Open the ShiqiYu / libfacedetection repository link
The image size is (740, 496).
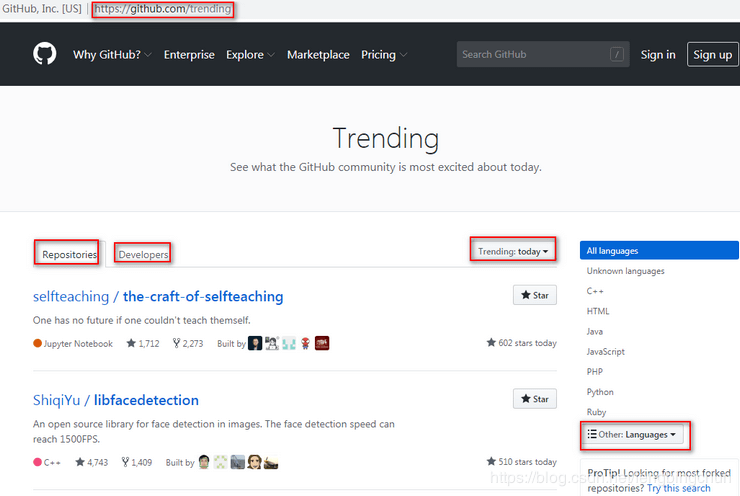tap(116, 400)
